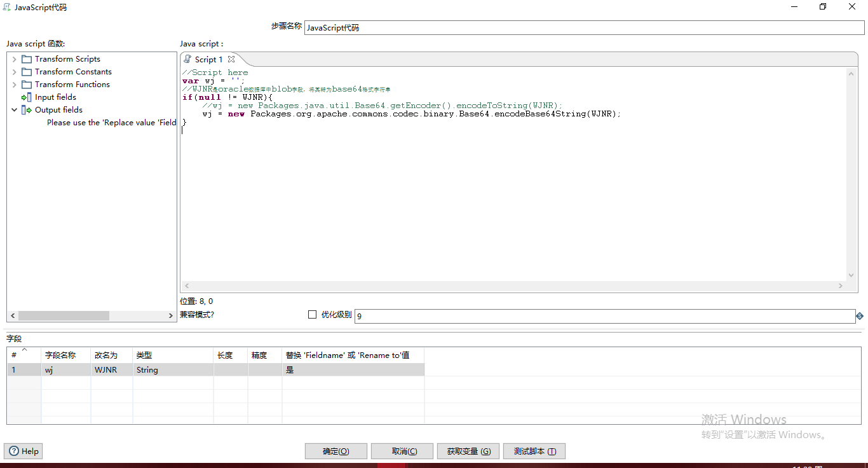Click the Transform Constants folder icon
Viewport: 868px width, 468px height.
coord(26,71)
